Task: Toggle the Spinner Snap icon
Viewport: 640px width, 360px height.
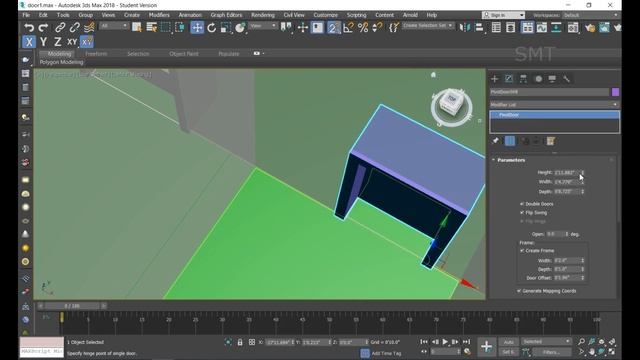Action: (x=378, y=27)
